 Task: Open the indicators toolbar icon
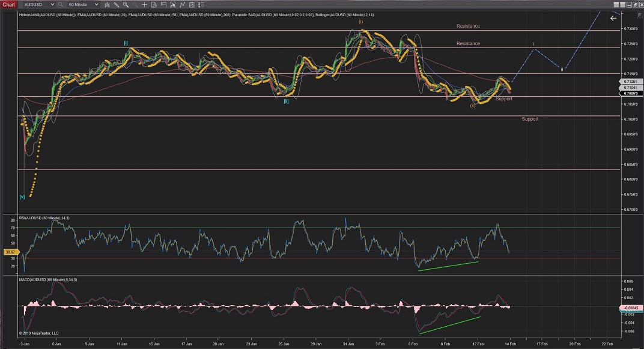(172, 5)
